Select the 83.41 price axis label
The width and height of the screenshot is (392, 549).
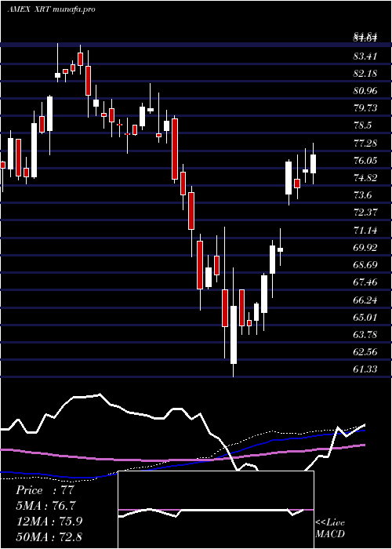tap(366, 56)
